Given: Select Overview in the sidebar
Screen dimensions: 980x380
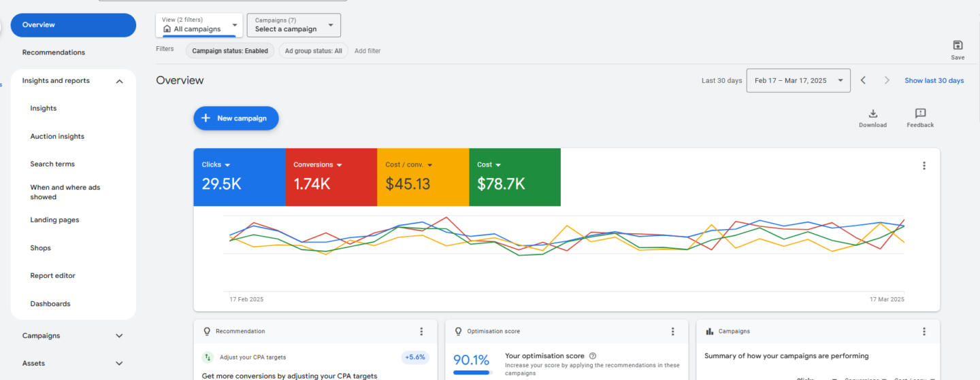Looking at the screenshot, I should 73,25.
